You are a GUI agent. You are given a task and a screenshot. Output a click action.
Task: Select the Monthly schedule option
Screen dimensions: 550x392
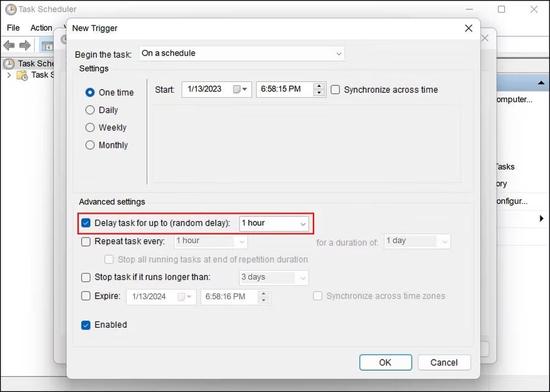(x=90, y=145)
